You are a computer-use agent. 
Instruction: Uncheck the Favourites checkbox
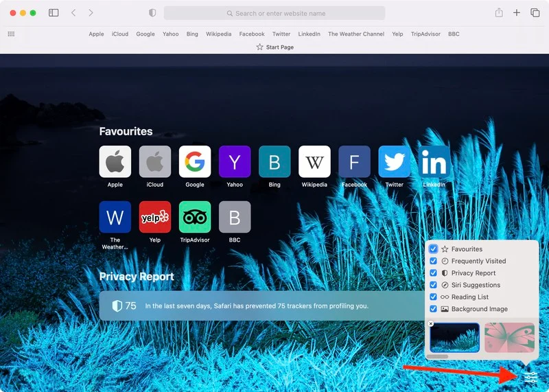click(x=433, y=249)
